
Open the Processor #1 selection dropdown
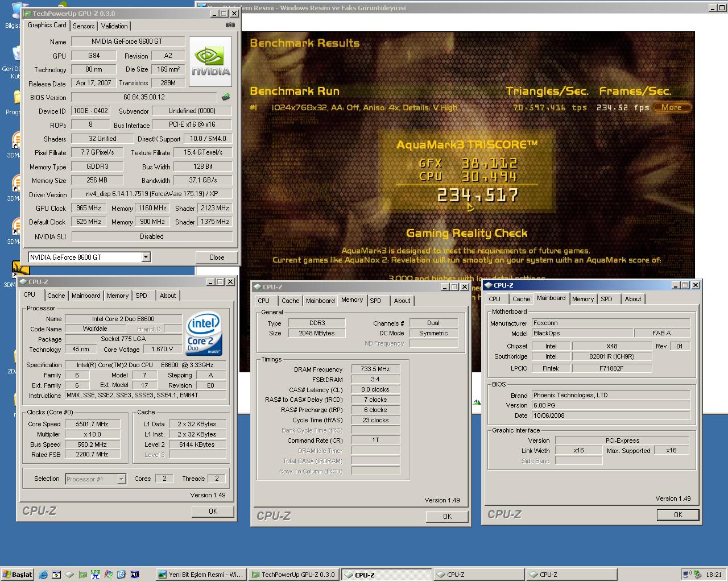click(121, 479)
